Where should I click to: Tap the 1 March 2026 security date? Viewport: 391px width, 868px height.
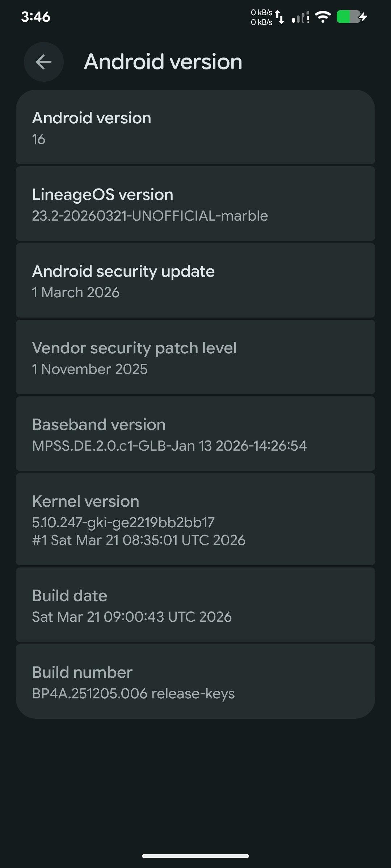coord(76,293)
